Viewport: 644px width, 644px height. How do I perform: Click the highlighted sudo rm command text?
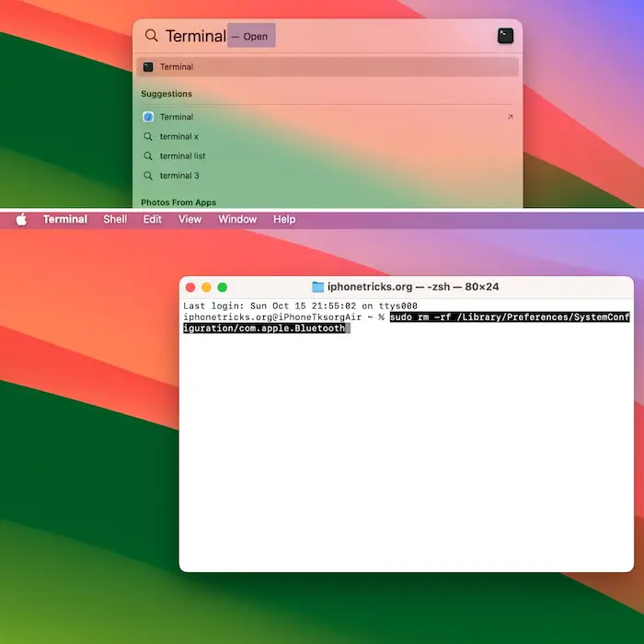[x=506, y=317]
